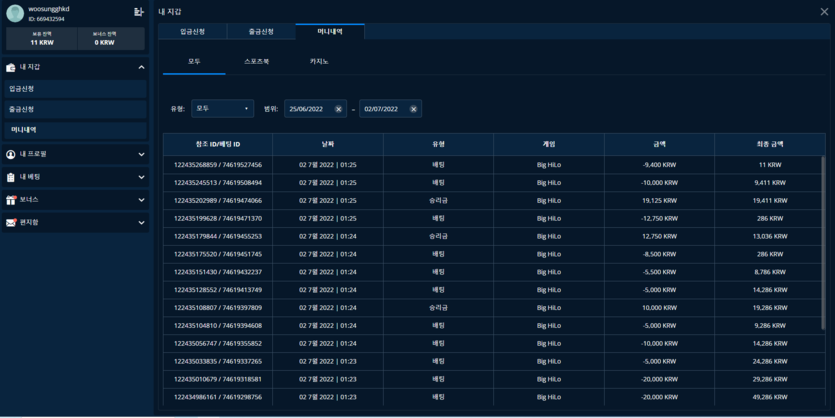Viewport: 835px width, 418px height.
Task: Click the wallet icon beside 내 지갑
Action: click(x=11, y=68)
